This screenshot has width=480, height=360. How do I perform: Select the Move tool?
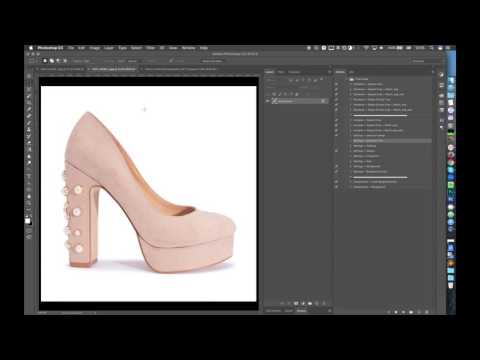[x=29, y=76]
